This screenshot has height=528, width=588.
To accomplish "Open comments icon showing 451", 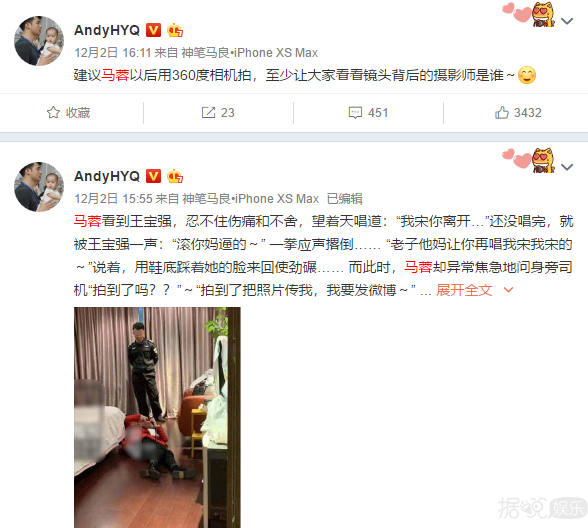I will point(355,112).
